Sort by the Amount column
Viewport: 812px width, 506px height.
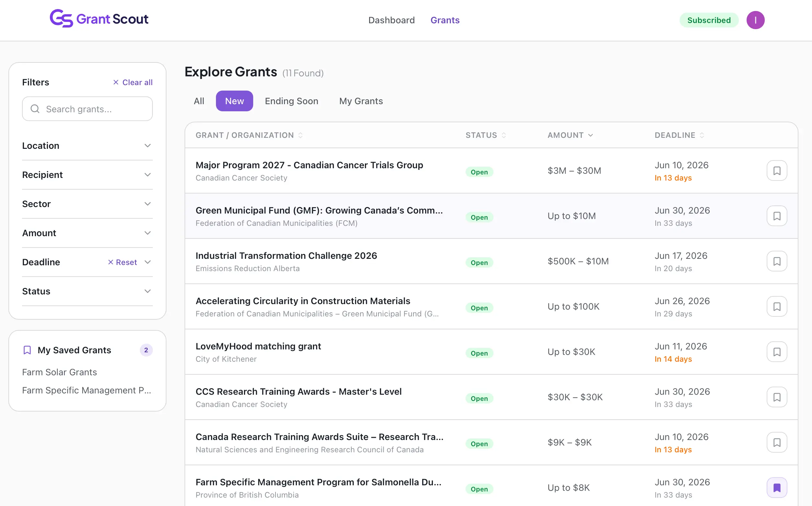(570, 135)
